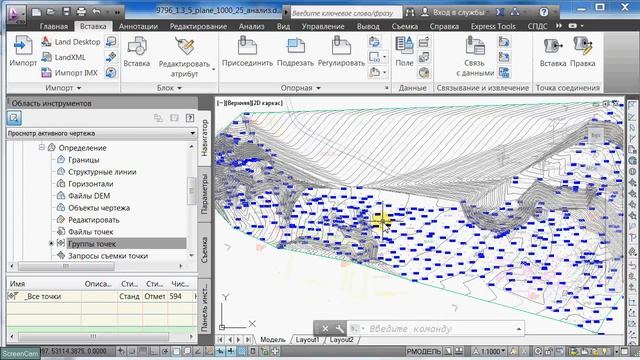The width and height of the screenshot is (640, 360).
Task: Click the Импорт ribbon button
Action: pyautogui.click(x=23, y=51)
